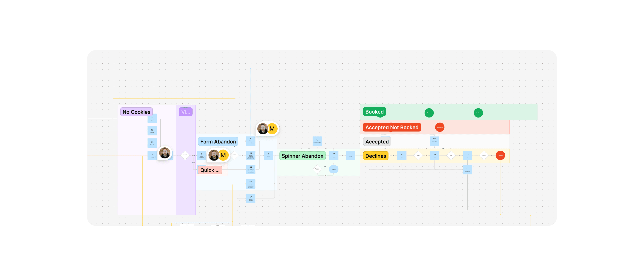Select the No Cookies section label
The image size is (644, 276).
136,112
